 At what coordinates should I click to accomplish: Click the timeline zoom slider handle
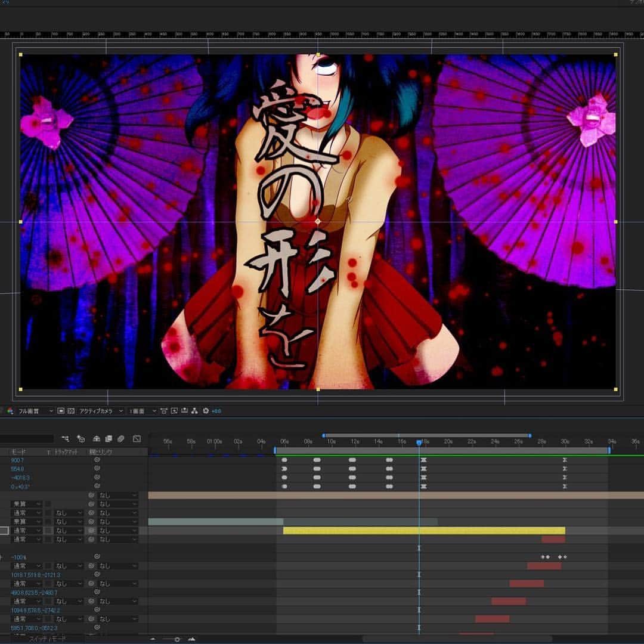[x=177, y=639]
